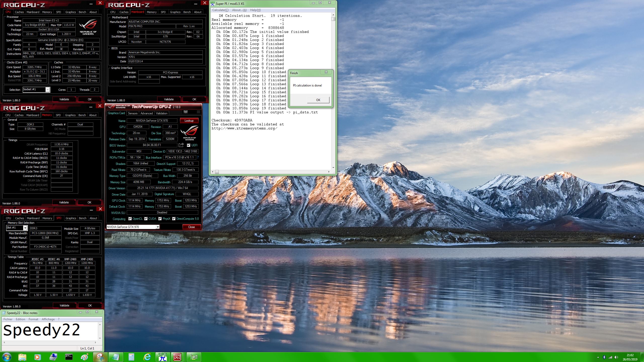Open GPU-Z hamburger menu icon

198,112
